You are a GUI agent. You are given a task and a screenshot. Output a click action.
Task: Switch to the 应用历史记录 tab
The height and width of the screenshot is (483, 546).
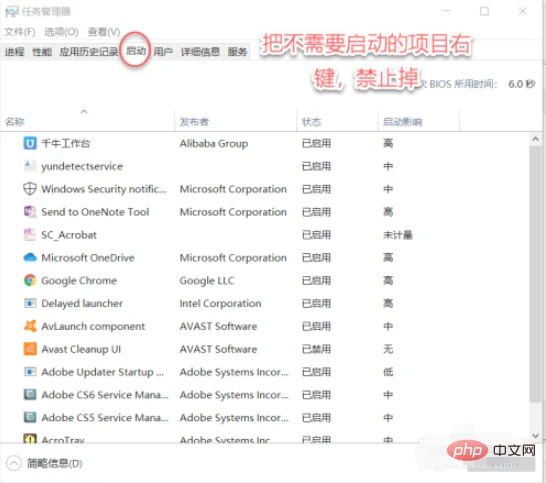coord(88,52)
